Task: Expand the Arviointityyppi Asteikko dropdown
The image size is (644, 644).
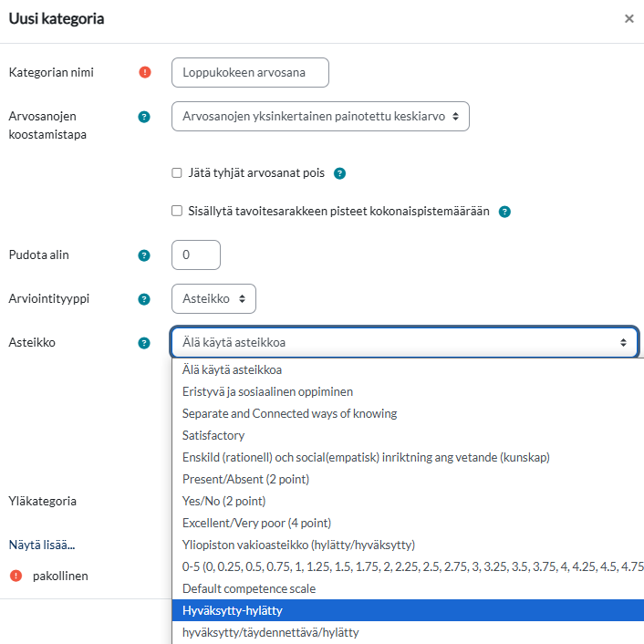Action: click(x=213, y=298)
